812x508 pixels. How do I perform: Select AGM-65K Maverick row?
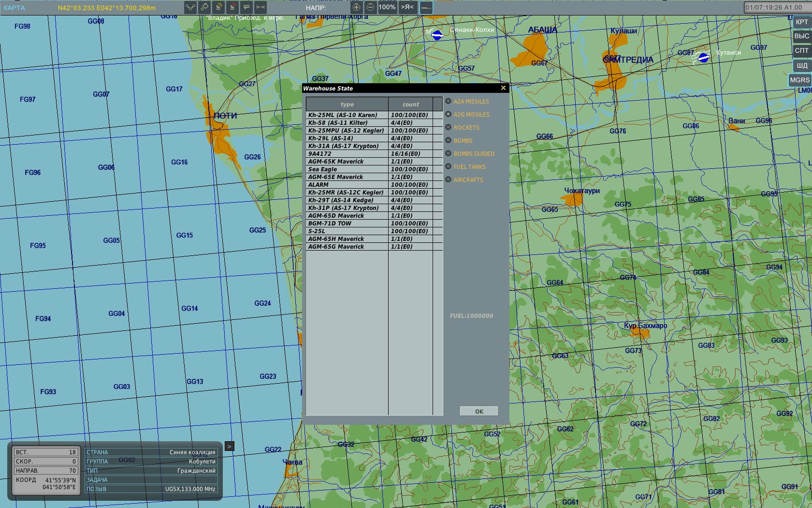(x=374, y=162)
